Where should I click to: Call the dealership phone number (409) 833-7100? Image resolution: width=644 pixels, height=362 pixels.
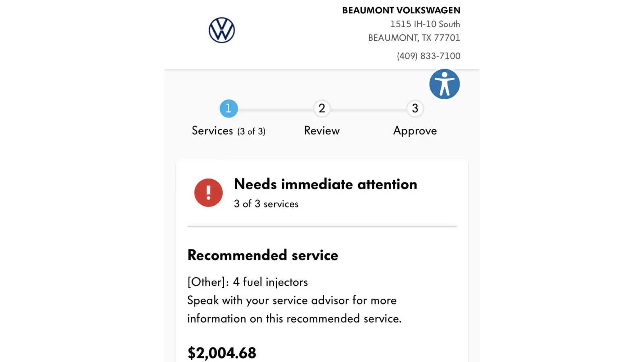(428, 56)
